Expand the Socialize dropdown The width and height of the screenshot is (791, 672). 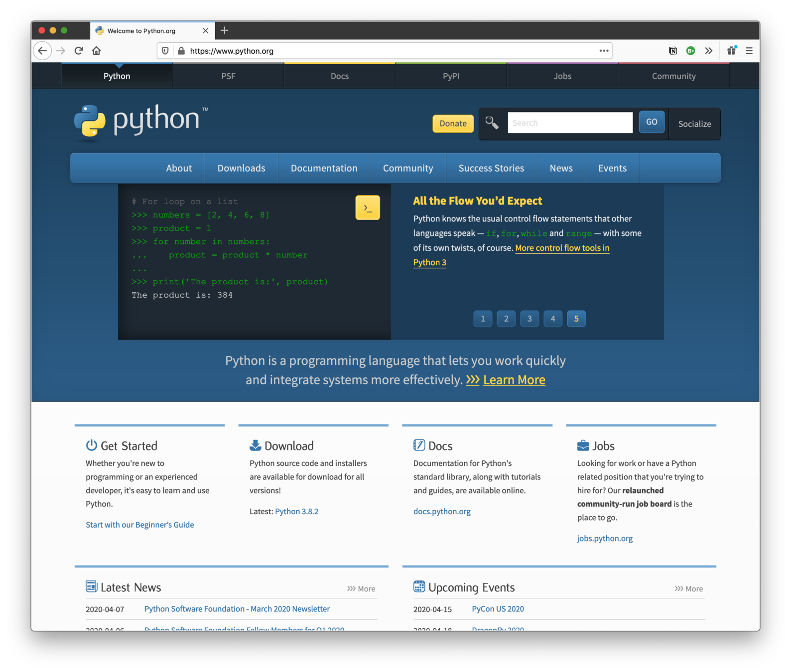point(694,124)
